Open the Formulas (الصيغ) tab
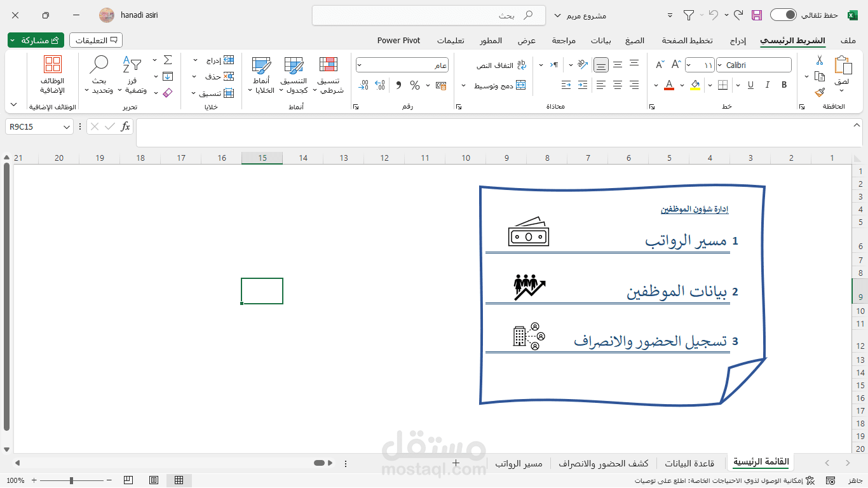The width and height of the screenshot is (868, 488). click(634, 40)
